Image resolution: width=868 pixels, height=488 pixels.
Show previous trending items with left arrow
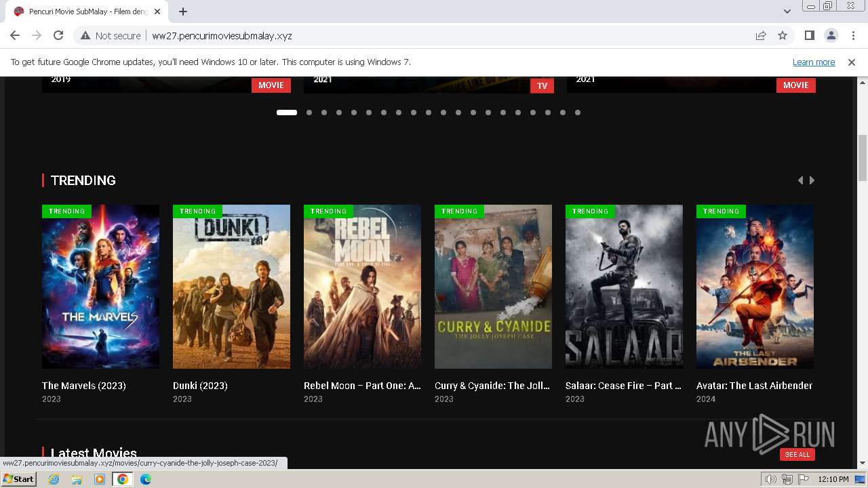point(800,180)
